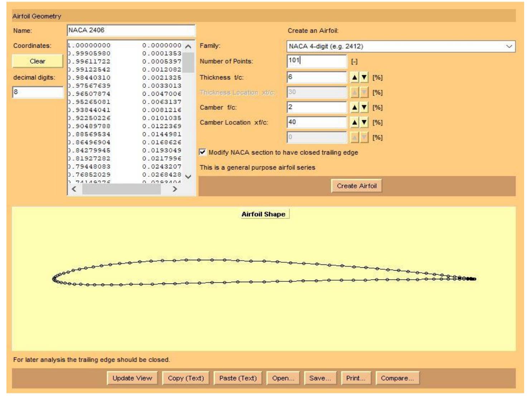Viewport: 532px width, 400px height.
Task: Click the Open... button
Action: click(x=283, y=378)
